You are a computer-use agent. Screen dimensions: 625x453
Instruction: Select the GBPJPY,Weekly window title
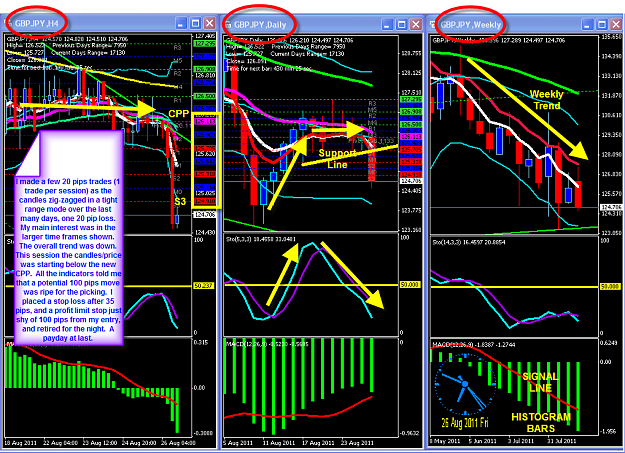tap(470, 25)
